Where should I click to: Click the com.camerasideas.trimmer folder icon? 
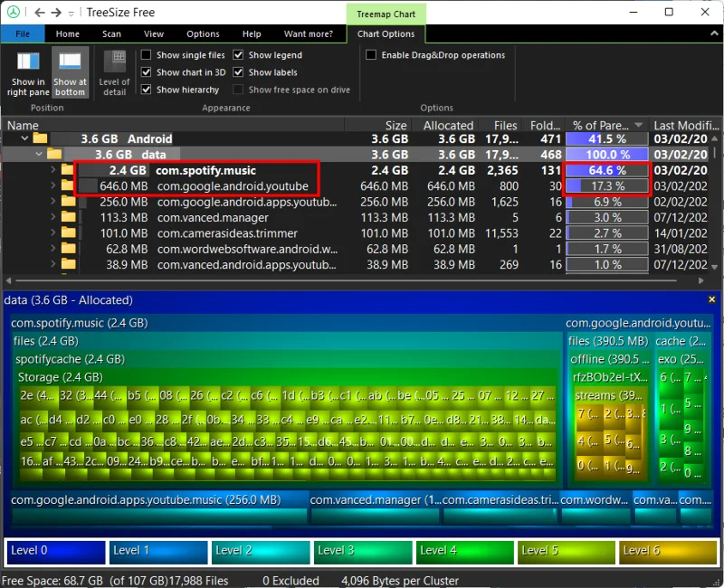[x=69, y=232]
